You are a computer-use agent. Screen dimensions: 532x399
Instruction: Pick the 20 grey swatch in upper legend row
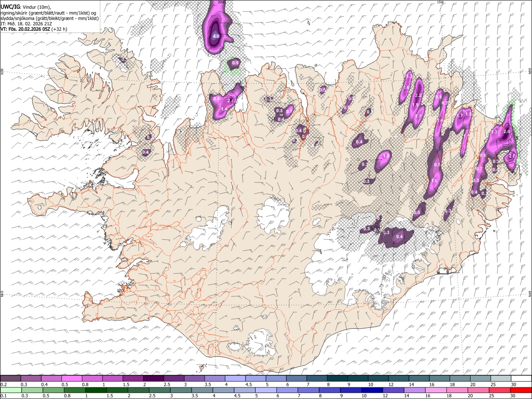480,379
